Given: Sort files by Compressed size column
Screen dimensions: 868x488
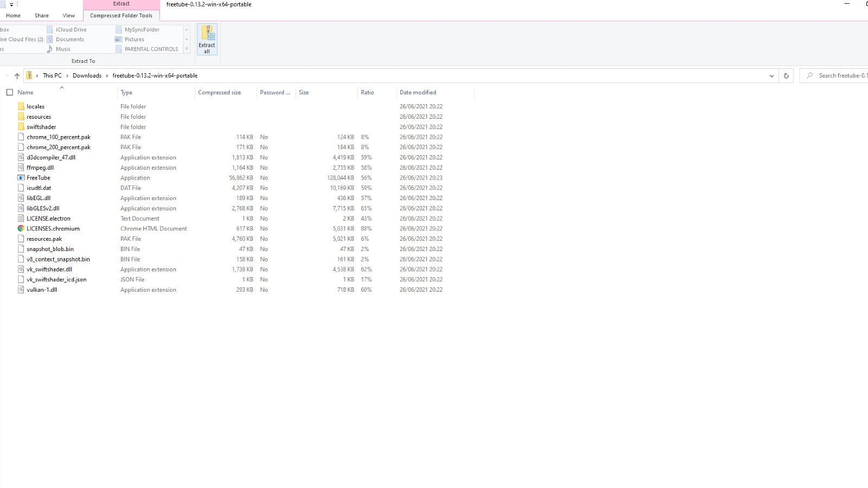Looking at the screenshot, I should point(219,93).
